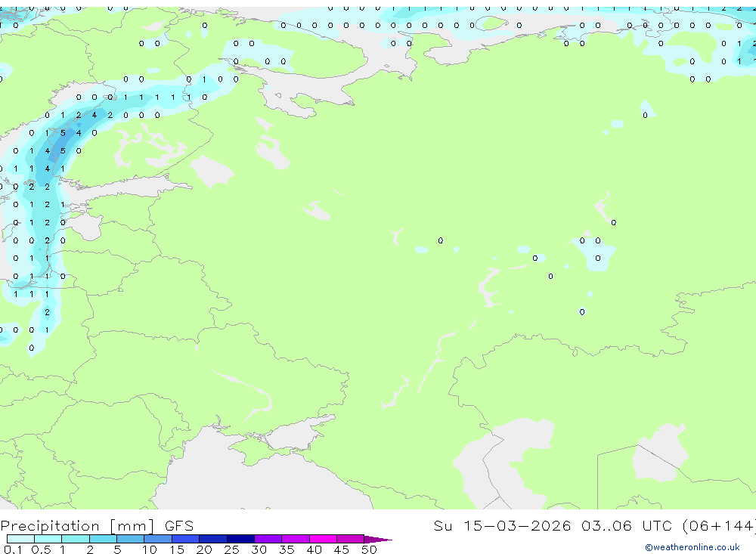Image resolution: width=756 pixels, height=554 pixels.
Task: Click the 0.1–0.5 mm legend swatch
Action: [20, 539]
